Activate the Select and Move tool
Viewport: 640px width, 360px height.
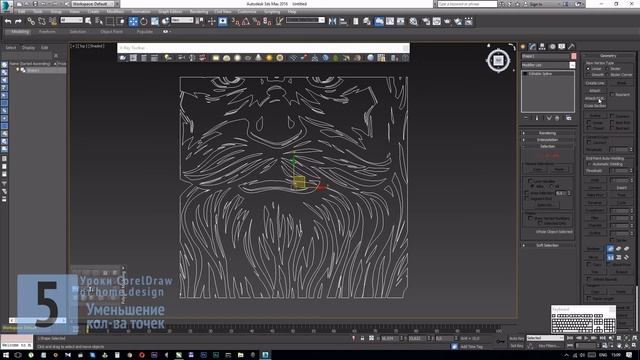tap(133, 21)
